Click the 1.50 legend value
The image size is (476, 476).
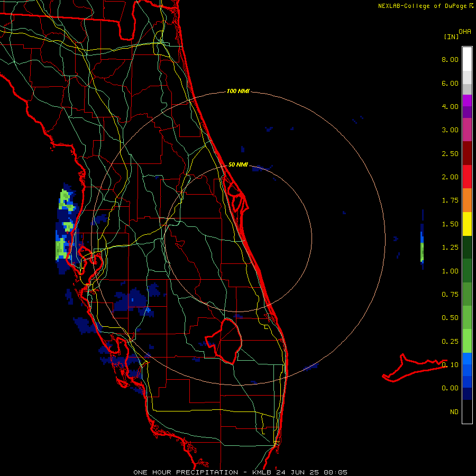[450, 224]
